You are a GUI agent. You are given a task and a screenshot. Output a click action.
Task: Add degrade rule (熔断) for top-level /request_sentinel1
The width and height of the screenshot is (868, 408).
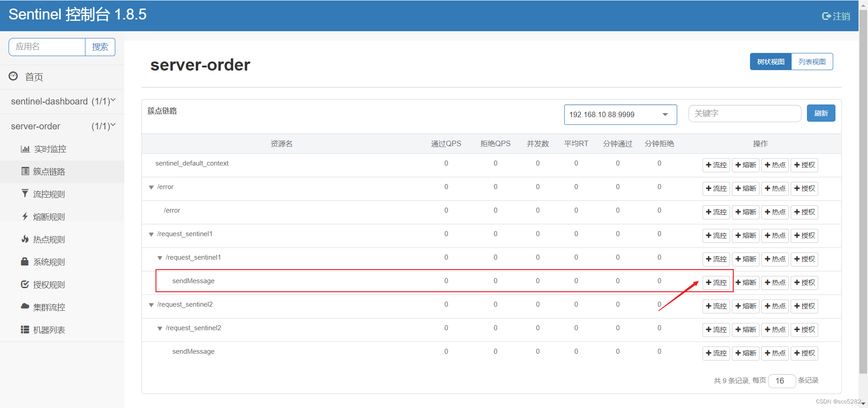click(745, 236)
